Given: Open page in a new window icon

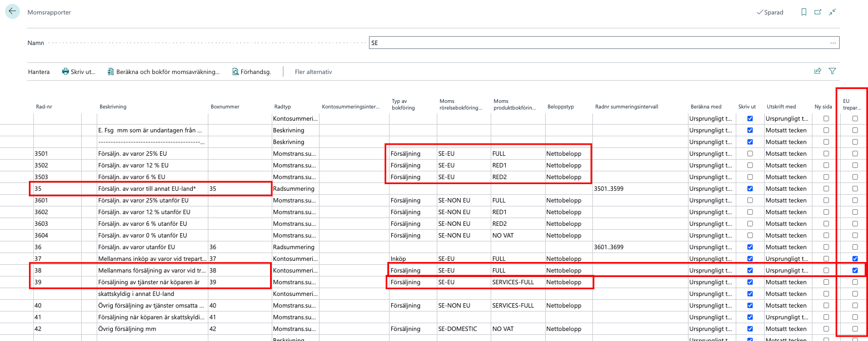Looking at the screenshot, I should pos(817,12).
